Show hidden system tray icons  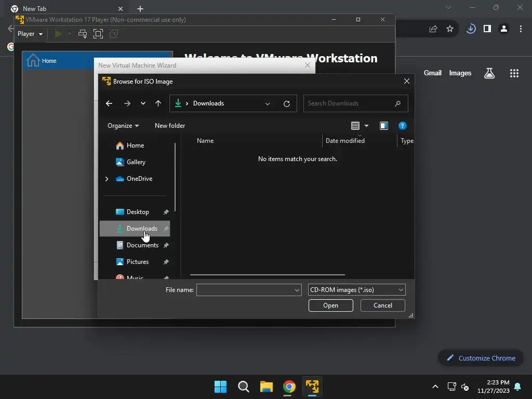pyautogui.click(x=435, y=387)
